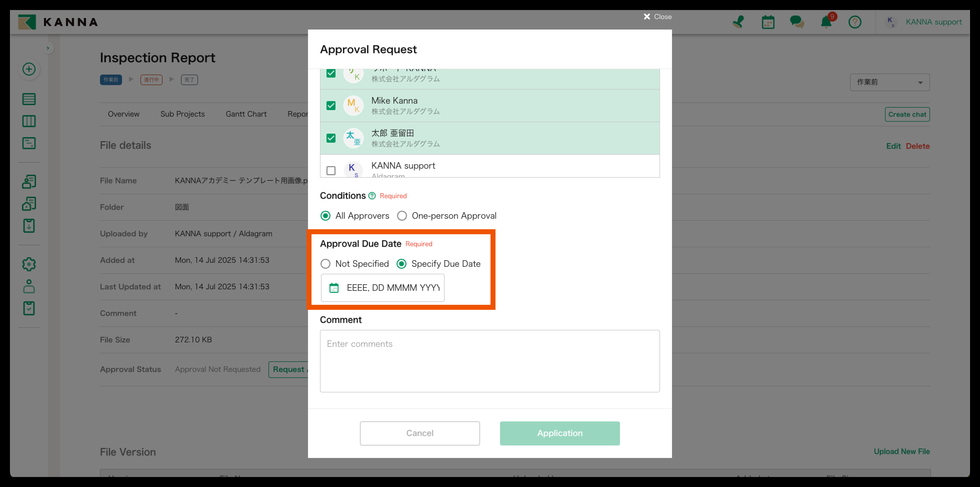This screenshot has height=487, width=980.
Task: Click the calendar icon in due date field
Action: [x=334, y=288]
